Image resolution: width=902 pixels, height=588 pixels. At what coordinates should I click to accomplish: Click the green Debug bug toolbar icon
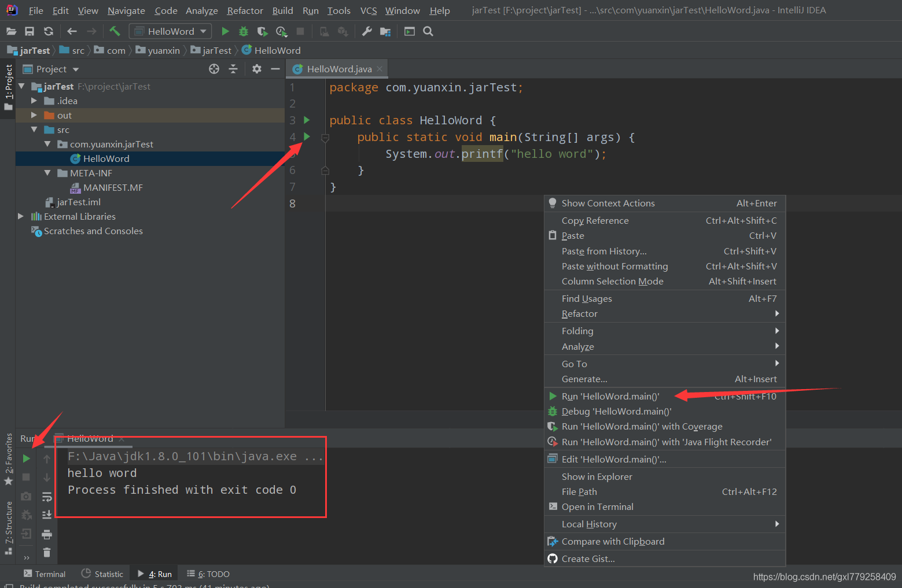(244, 31)
